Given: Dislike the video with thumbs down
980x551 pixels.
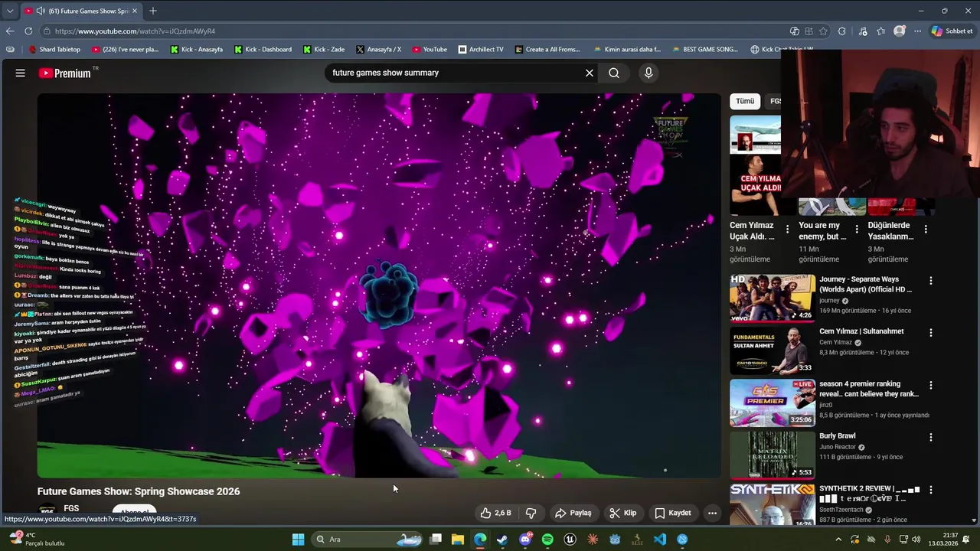Looking at the screenshot, I should (x=531, y=513).
